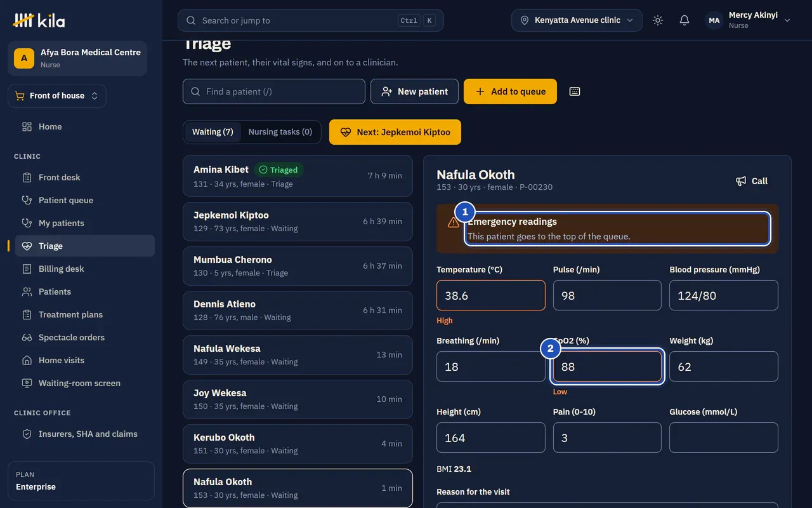Click the Find a patient field

[x=274, y=91]
